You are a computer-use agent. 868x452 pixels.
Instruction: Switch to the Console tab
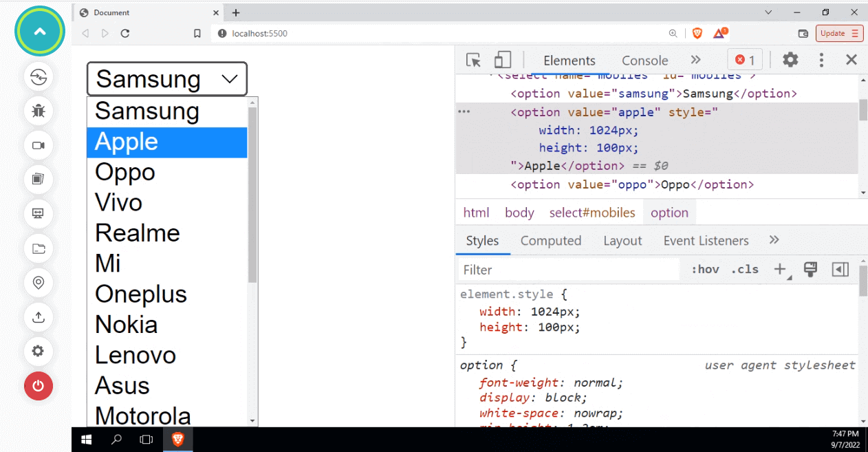[644, 61]
